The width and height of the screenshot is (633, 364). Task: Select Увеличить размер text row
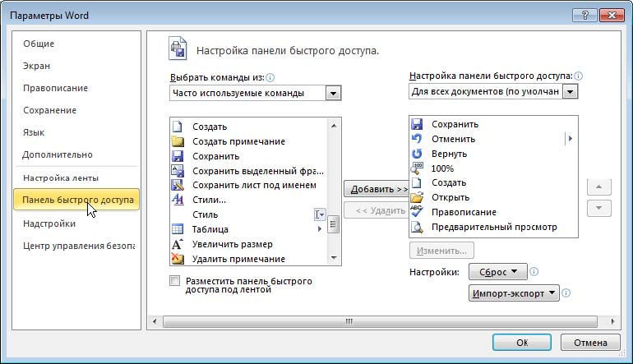[233, 244]
